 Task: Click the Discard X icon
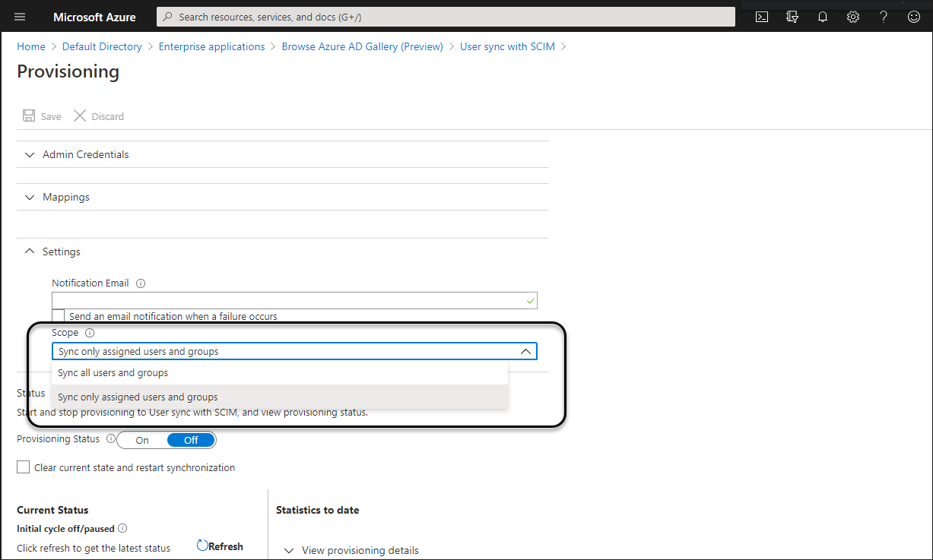pyautogui.click(x=80, y=116)
